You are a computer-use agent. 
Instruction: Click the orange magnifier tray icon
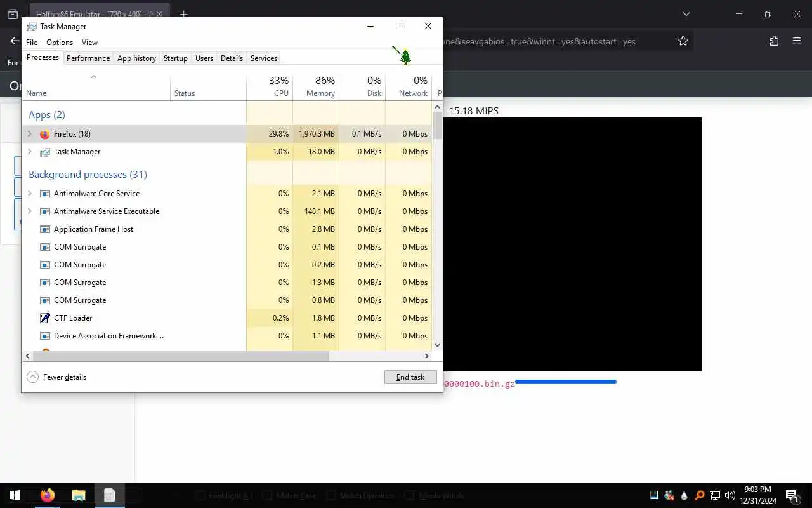click(x=700, y=495)
